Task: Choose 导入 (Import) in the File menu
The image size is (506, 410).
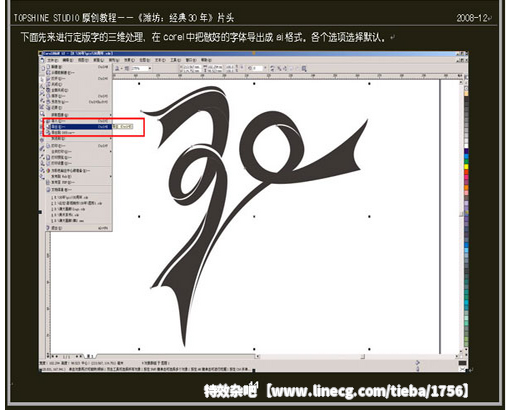Action: pos(78,121)
